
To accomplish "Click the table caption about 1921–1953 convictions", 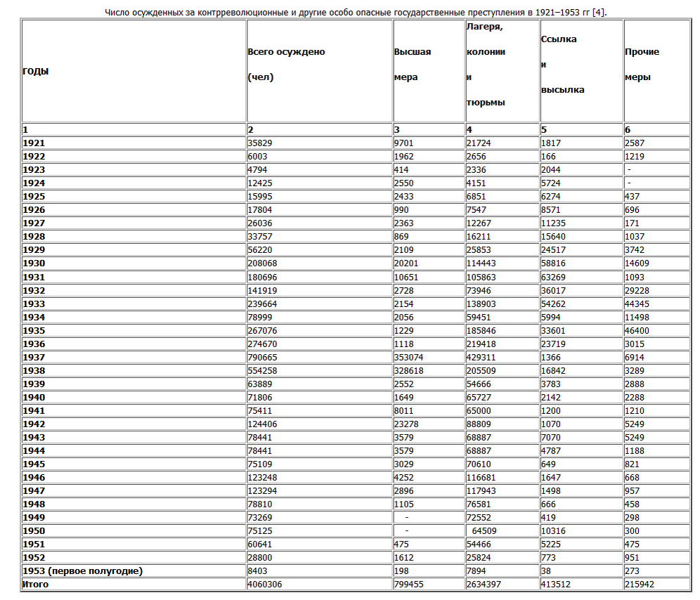I will pyautogui.click(x=356, y=12).
